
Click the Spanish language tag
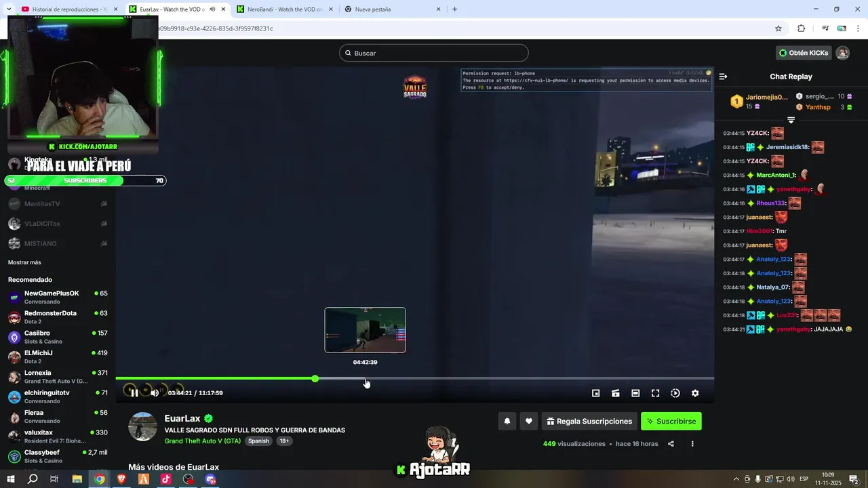258,441
